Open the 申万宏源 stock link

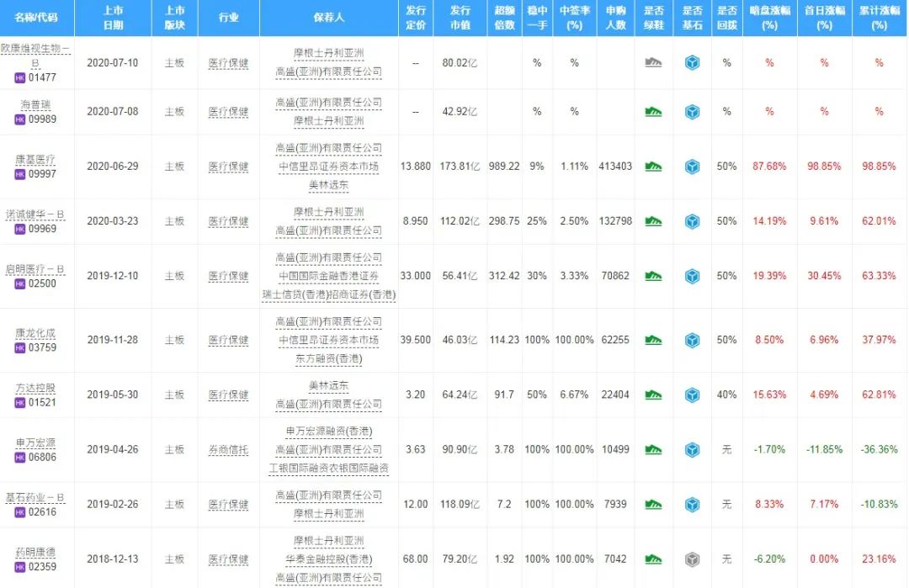pos(35,443)
